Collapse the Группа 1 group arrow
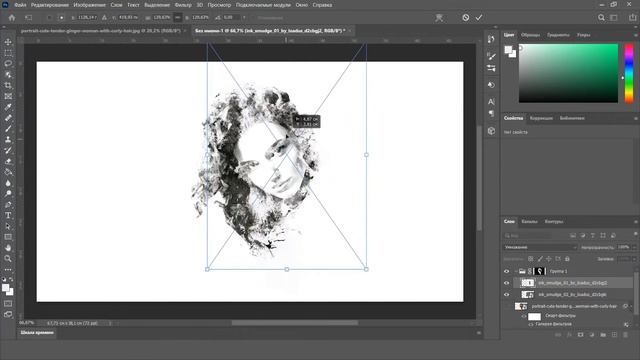 pos(516,271)
